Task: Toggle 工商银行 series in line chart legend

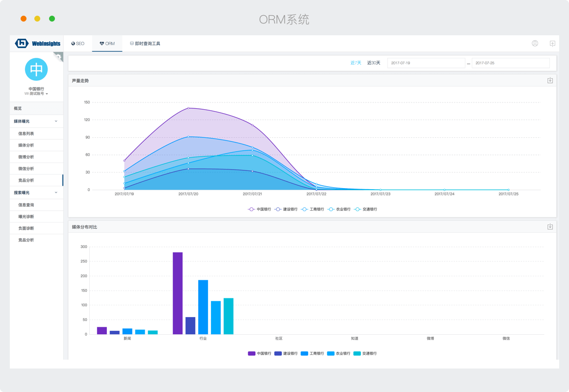Action: point(312,209)
